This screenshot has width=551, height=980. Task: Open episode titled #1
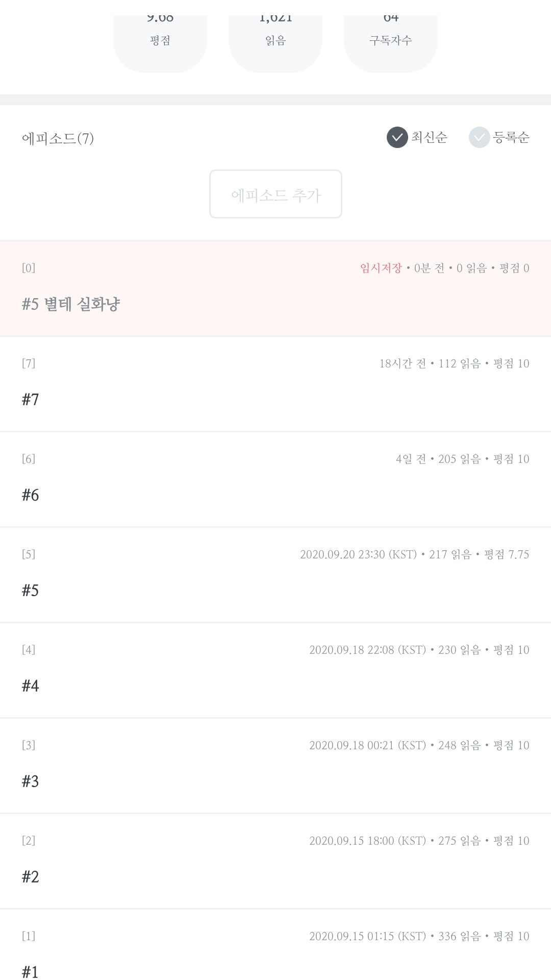(x=31, y=971)
